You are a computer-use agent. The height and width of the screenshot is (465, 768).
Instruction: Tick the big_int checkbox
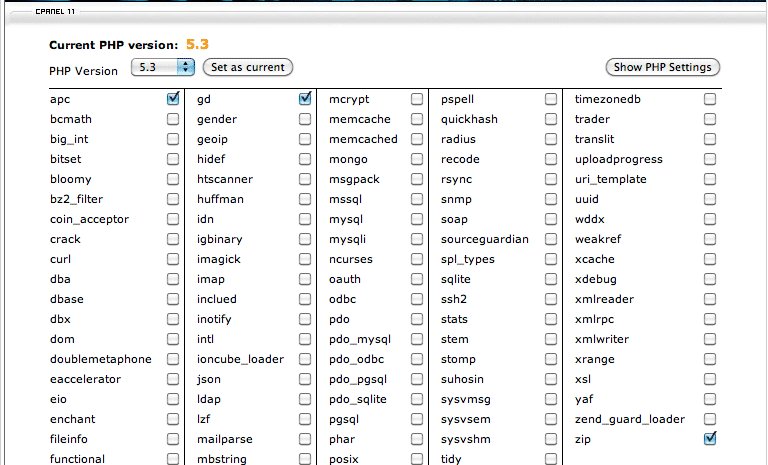point(173,139)
